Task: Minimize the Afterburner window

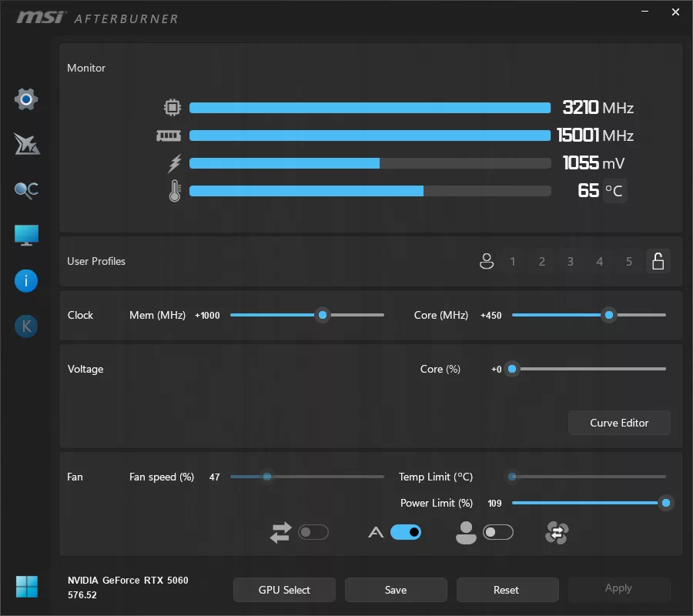Action: pyautogui.click(x=644, y=12)
